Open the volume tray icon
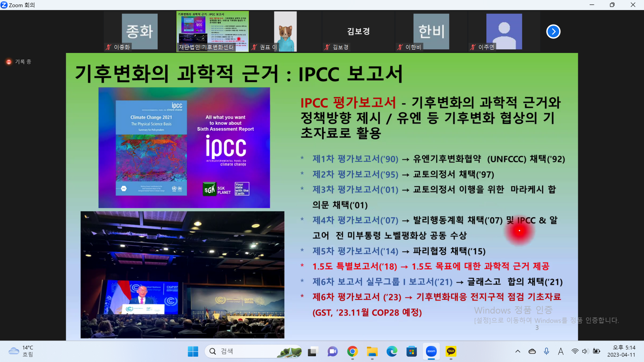The width and height of the screenshot is (644, 362). [x=585, y=351]
